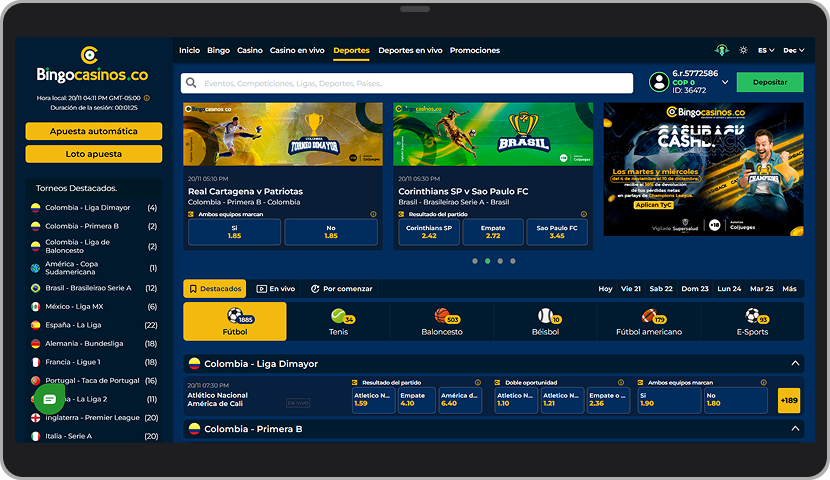Click the Brasil flag in tournaments list

[35, 288]
